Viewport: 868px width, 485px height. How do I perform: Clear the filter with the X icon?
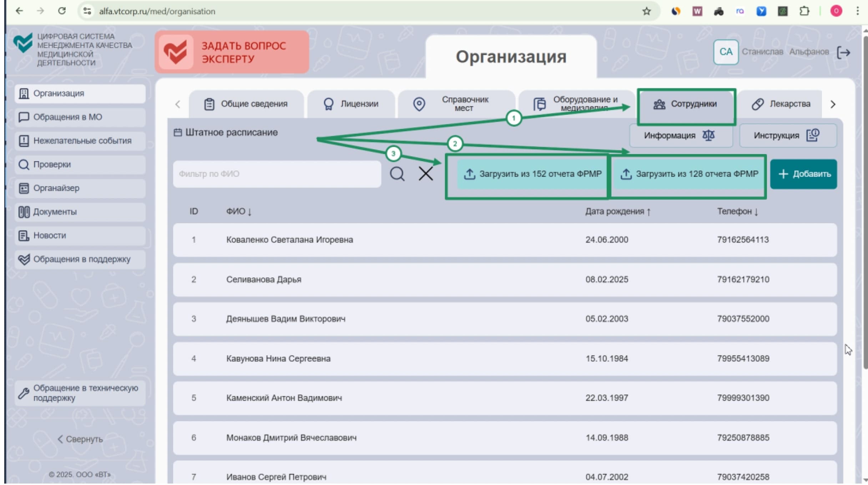(426, 174)
